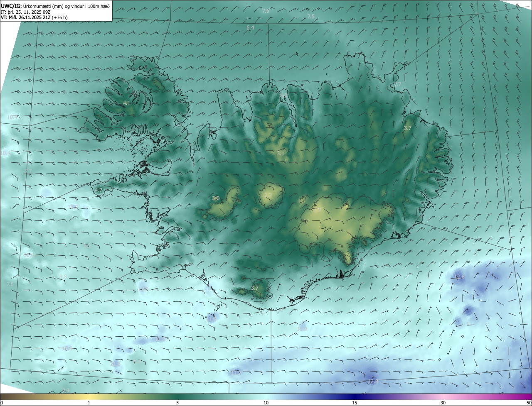Click the '9.8' value west of Iceland

(x=63, y=276)
